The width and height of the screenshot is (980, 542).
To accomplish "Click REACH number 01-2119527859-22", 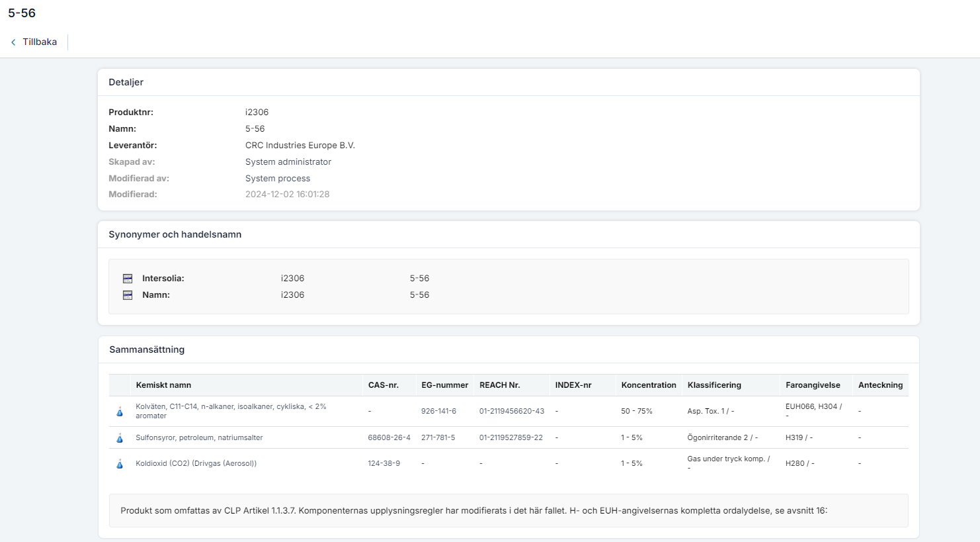I will [x=511, y=437].
